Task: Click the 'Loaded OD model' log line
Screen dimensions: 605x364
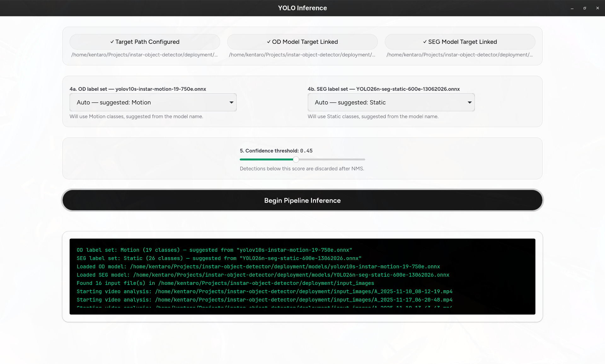Action: tap(258, 267)
